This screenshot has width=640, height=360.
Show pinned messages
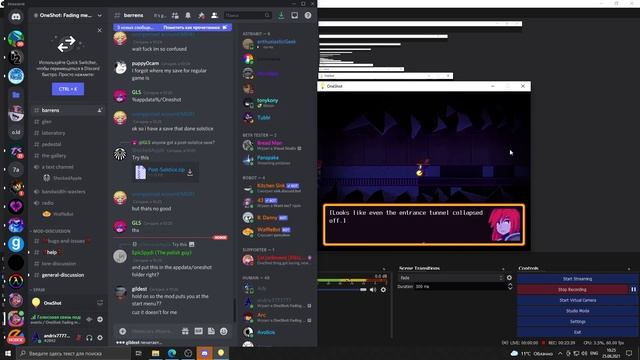(x=201, y=16)
